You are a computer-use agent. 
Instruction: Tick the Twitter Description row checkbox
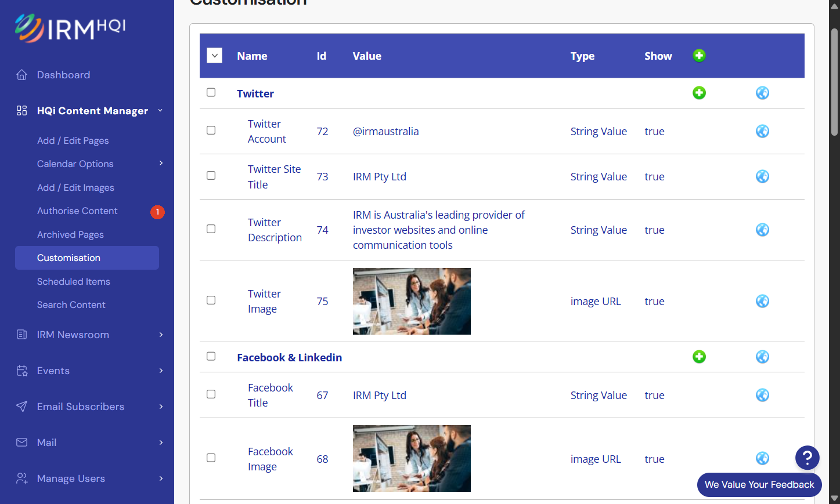[211, 229]
